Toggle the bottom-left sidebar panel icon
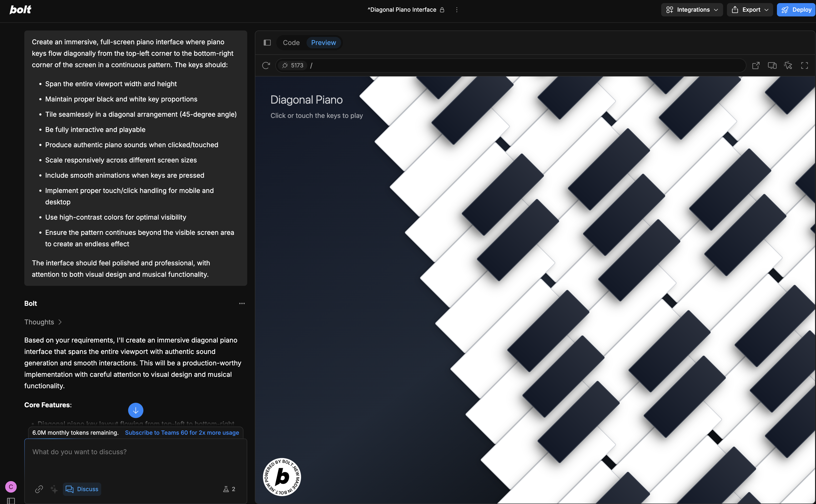816x504 pixels. tap(11, 500)
